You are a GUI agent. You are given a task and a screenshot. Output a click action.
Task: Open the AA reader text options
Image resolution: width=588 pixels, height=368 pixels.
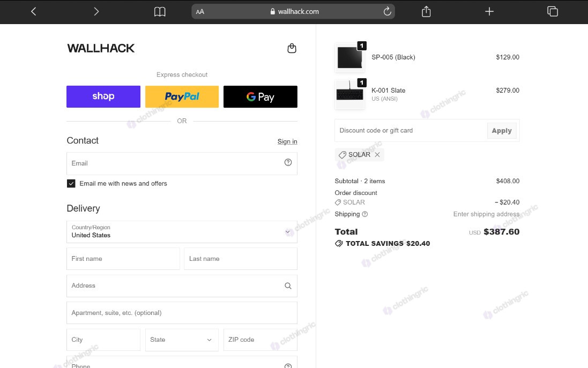pos(200,12)
